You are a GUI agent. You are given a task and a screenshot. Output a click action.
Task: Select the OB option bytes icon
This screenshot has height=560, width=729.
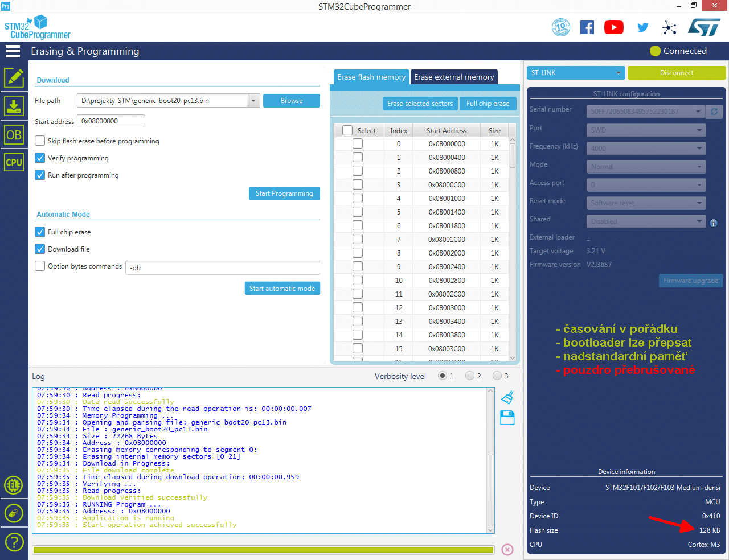(x=14, y=135)
